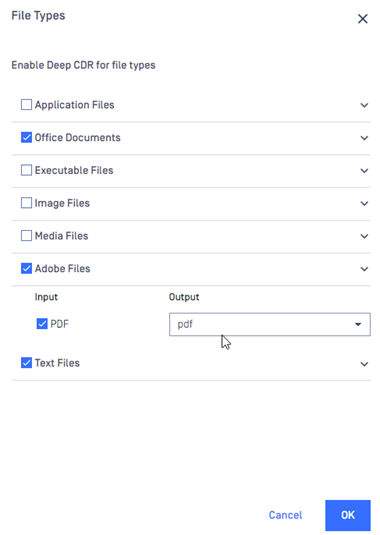Enable Image Files checkbox
This screenshot has width=380, height=535.
coord(26,203)
